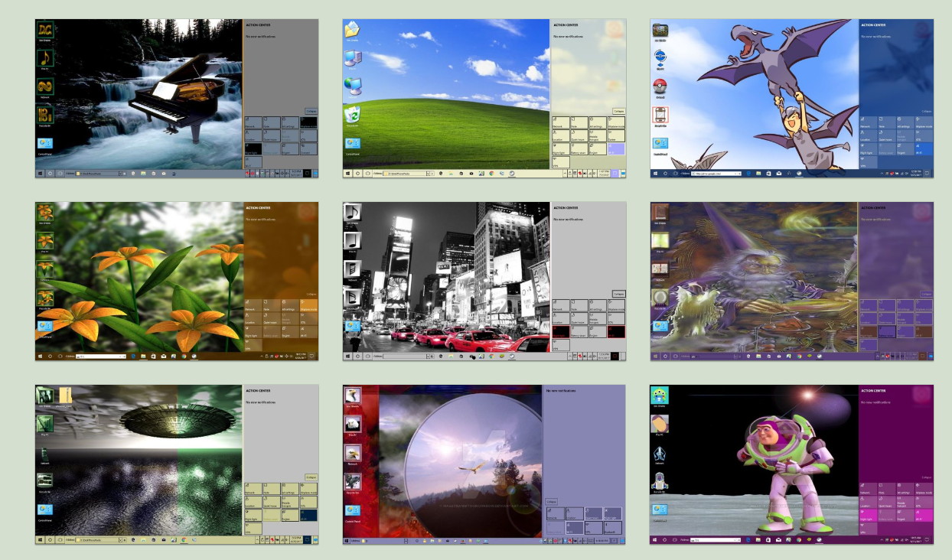Viewport: 952px width, 560px height.
Task: Open Action Center button on Times Square taskbar
Action: tap(615, 357)
